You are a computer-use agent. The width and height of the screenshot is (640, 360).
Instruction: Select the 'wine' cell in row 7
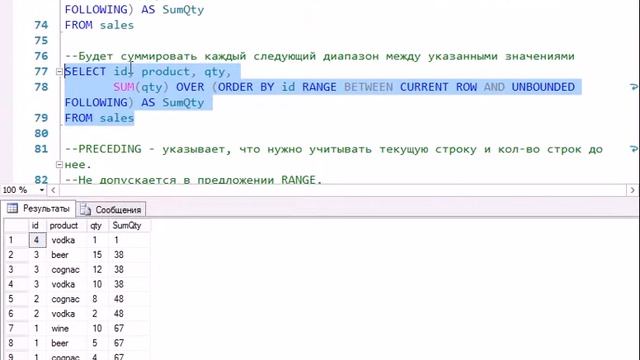67,328
